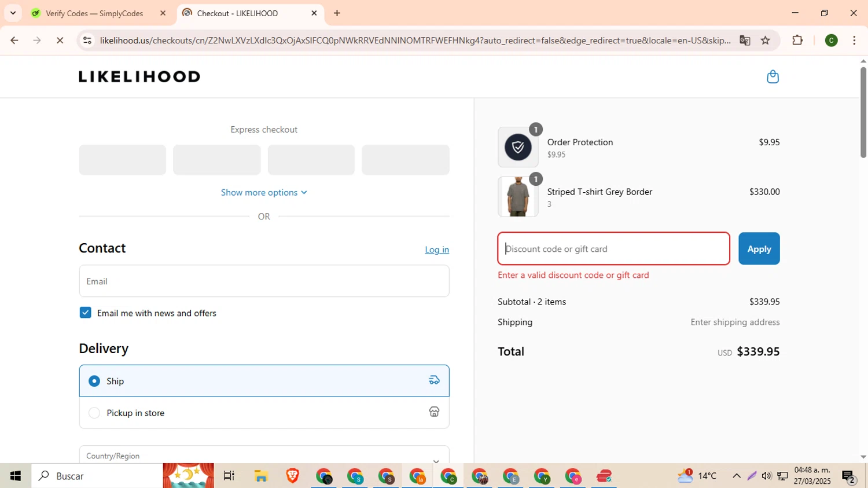Click the first express checkout button
The width and height of the screenshot is (868, 488).
(x=123, y=160)
